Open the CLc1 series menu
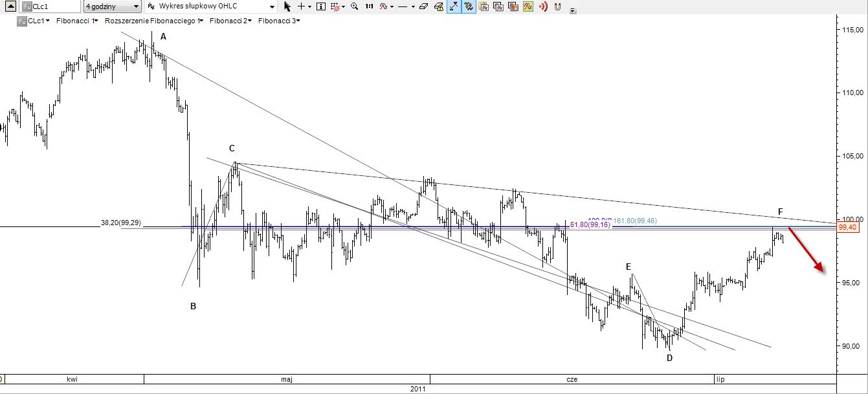The width and height of the screenshot is (868, 394). tap(39, 21)
